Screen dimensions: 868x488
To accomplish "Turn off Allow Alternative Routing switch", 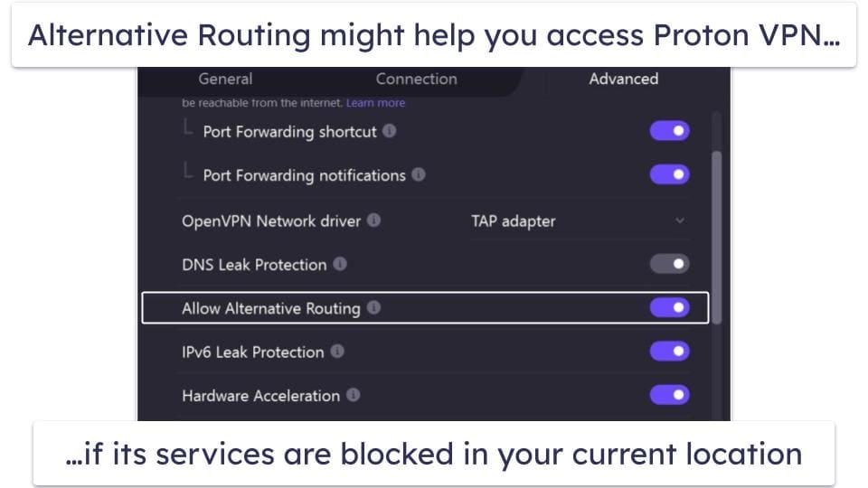I will pos(669,308).
